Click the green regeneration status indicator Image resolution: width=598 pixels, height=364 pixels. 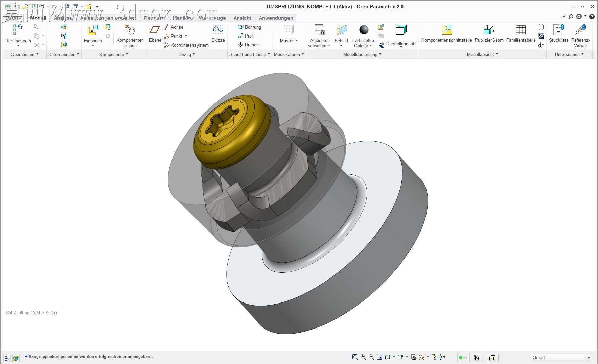tap(460, 358)
